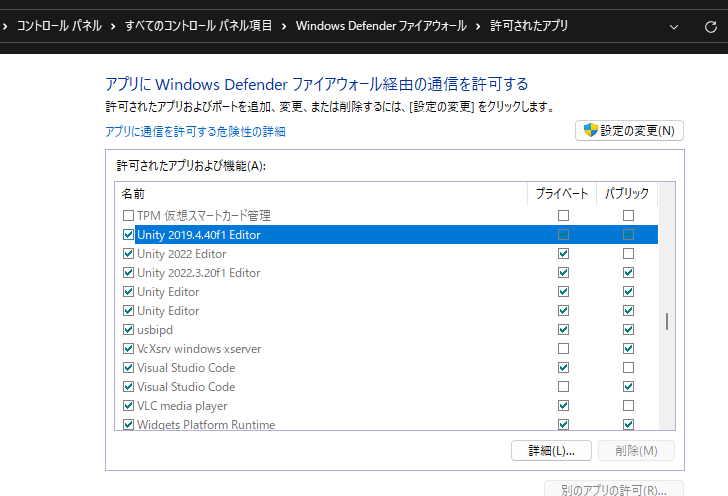
Task: Toggle Unity 2022 Editor private checkbox
Action: [x=563, y=254]
